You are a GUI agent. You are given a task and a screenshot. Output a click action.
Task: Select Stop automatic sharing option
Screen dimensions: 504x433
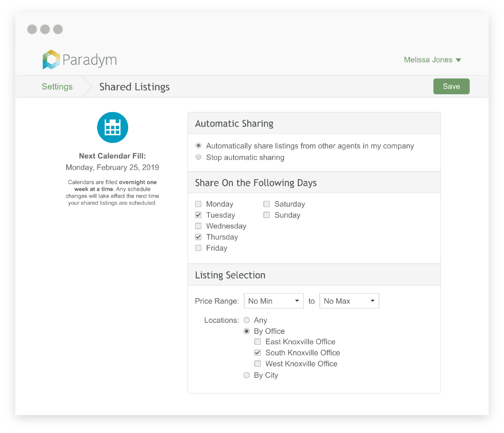pos(199,157)
